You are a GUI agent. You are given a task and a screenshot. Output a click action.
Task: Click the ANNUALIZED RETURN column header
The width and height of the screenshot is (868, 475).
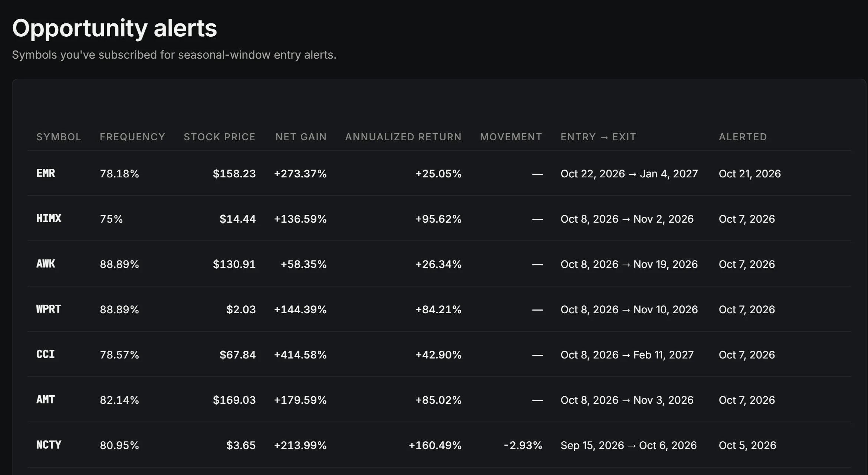tap(403, 137)
